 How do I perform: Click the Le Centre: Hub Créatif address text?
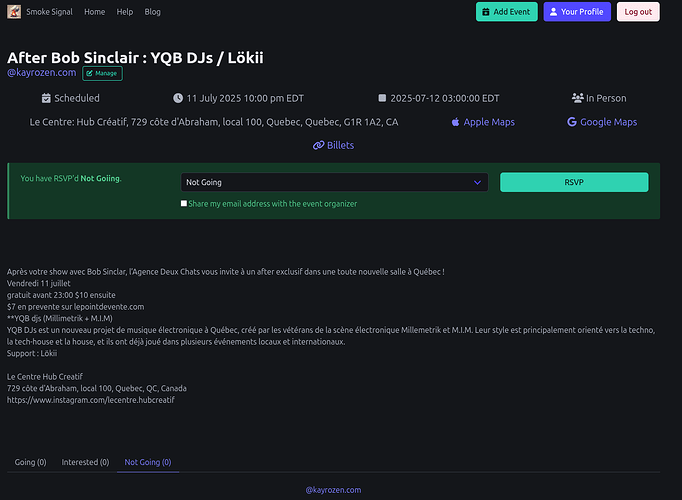coord(214,122)
